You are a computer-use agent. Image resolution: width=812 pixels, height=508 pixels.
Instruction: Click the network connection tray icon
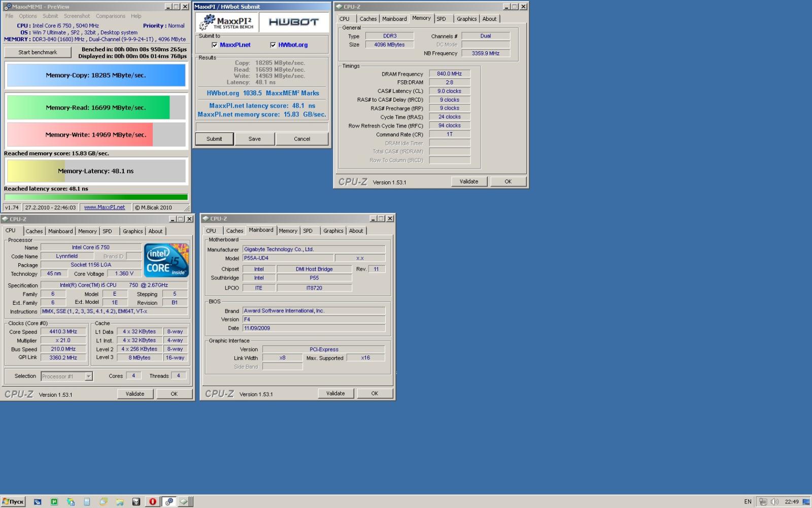(763, 501)
